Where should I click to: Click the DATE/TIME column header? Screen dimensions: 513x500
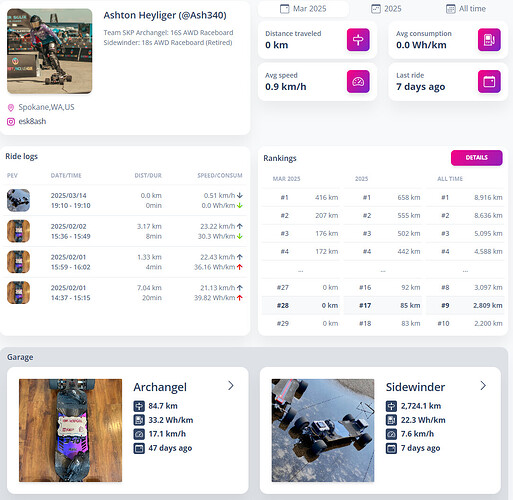tap(66, 176)
